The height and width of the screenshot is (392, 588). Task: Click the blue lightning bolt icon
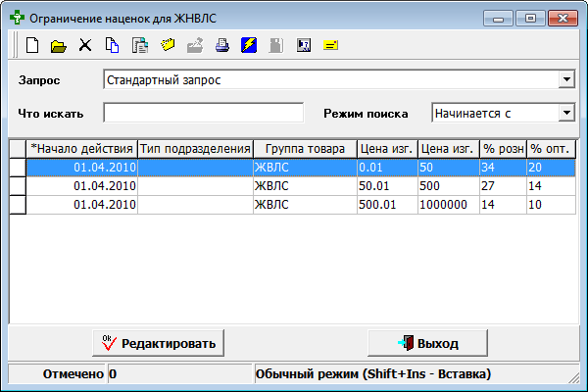[249, 45]
